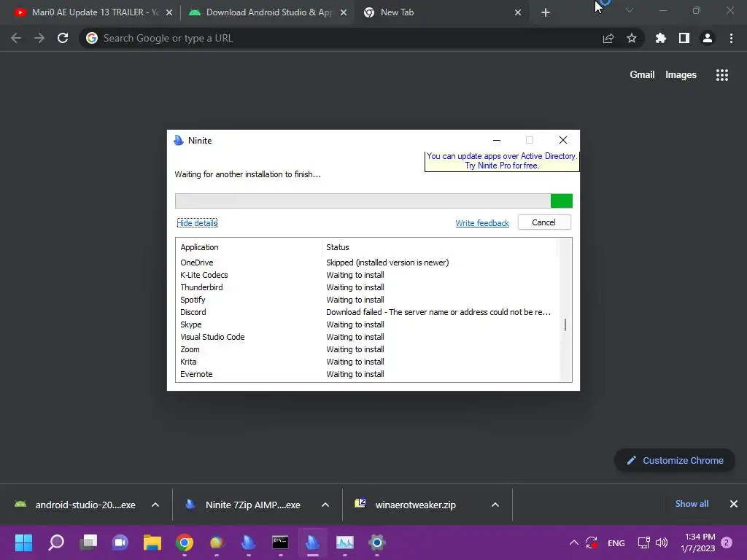
Task: Select the K-Lite Codecs row
Action: 366,275
